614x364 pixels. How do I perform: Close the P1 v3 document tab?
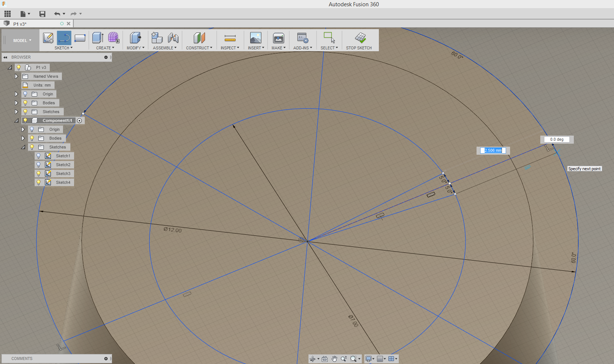(69, 24)
